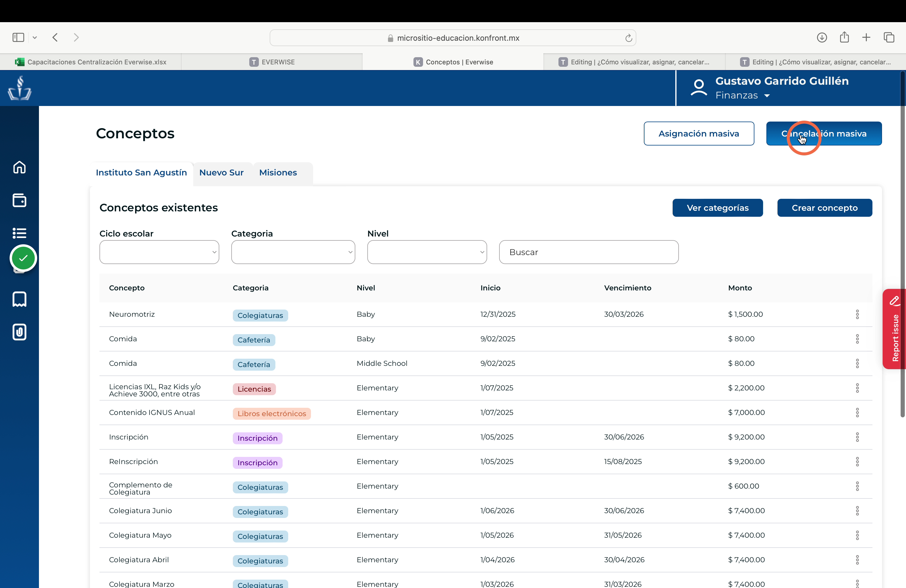
Task: Click the Safari share icon
Action: click(844, 37)
